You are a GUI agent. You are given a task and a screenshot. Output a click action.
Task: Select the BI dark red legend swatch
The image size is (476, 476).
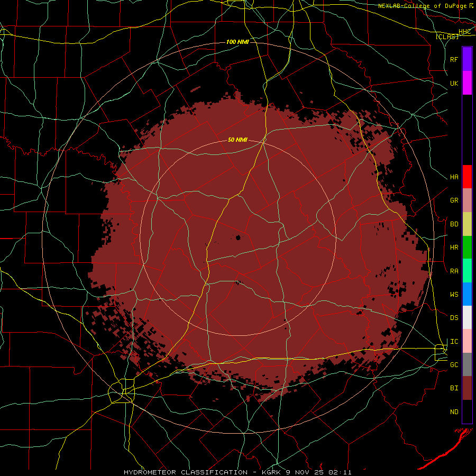467,388
